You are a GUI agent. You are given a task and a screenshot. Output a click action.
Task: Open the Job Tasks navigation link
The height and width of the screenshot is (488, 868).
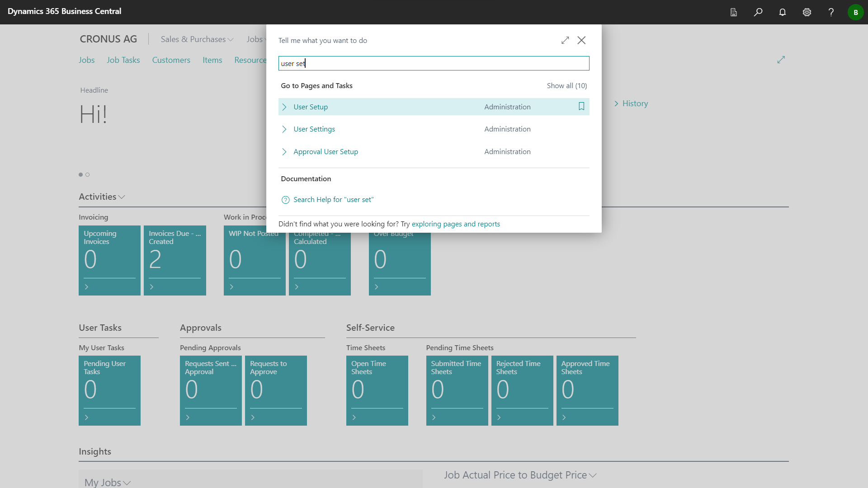123,60
